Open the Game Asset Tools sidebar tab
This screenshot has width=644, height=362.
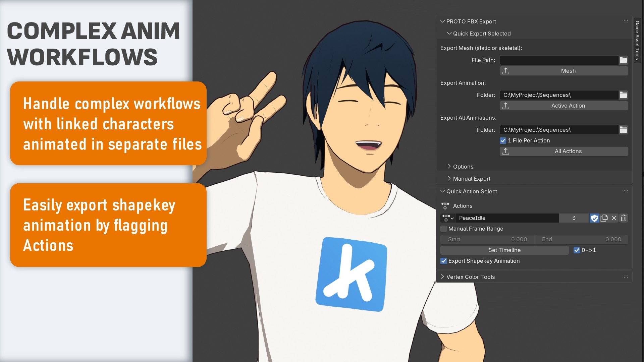[637, 40]
